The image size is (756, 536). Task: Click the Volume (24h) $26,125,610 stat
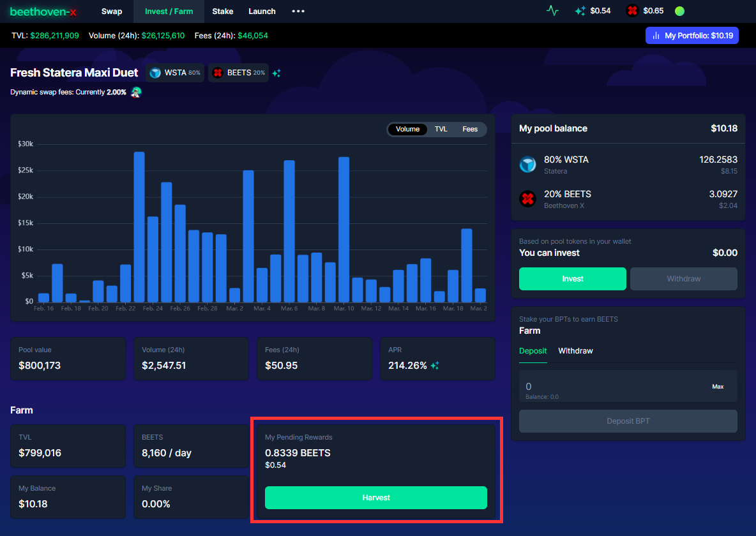click(x=137, y=36)
